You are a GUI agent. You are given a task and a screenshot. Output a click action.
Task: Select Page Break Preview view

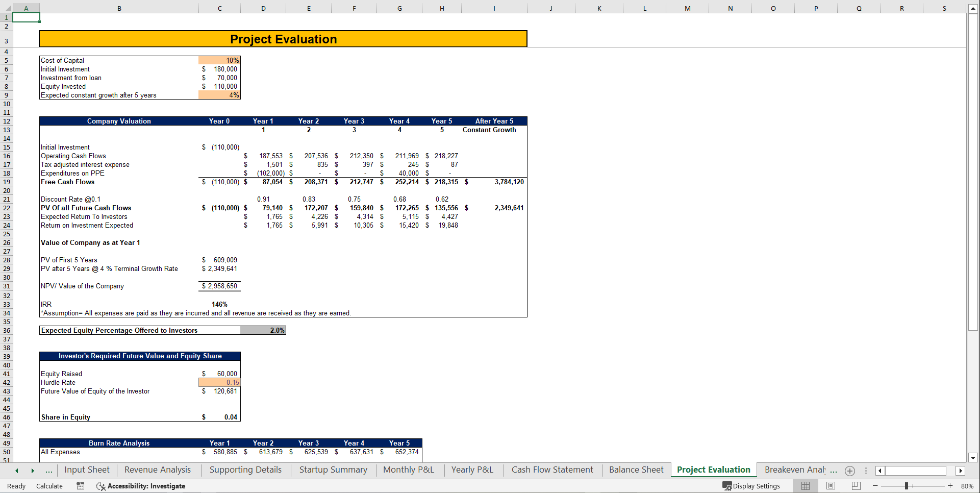[856, 486]
